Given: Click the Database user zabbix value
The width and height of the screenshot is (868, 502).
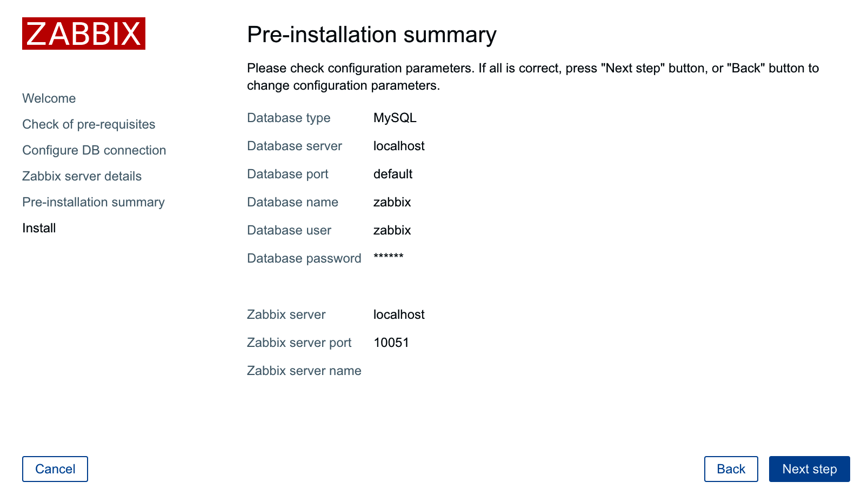Looking at the screenshot, I should click(x=392, y=230).
